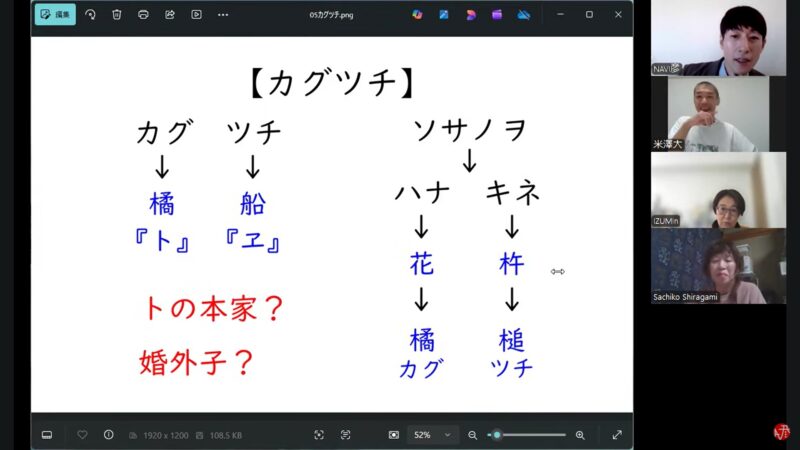Open the OneDrive cloud icon
This screenshot has height=450, width=800.
(x=523, y=15)
